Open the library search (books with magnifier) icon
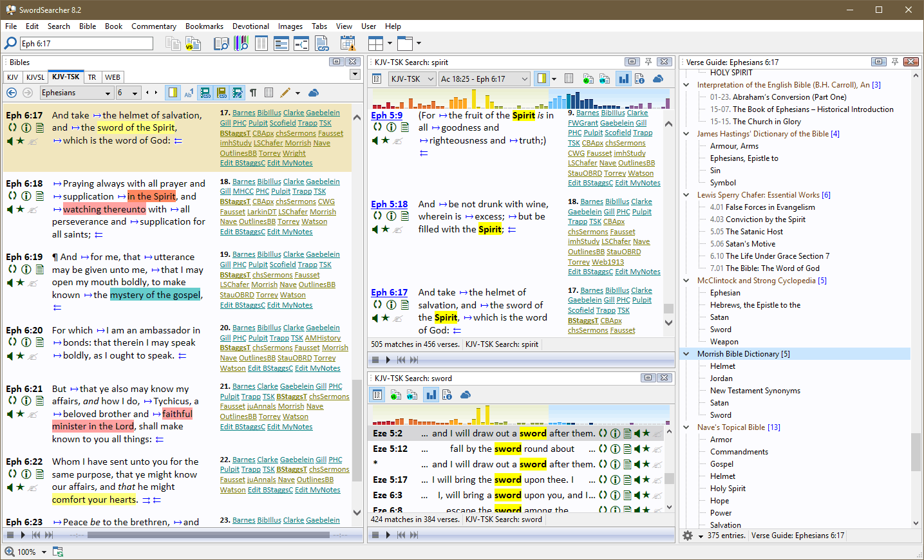 (x=241, y=43)
